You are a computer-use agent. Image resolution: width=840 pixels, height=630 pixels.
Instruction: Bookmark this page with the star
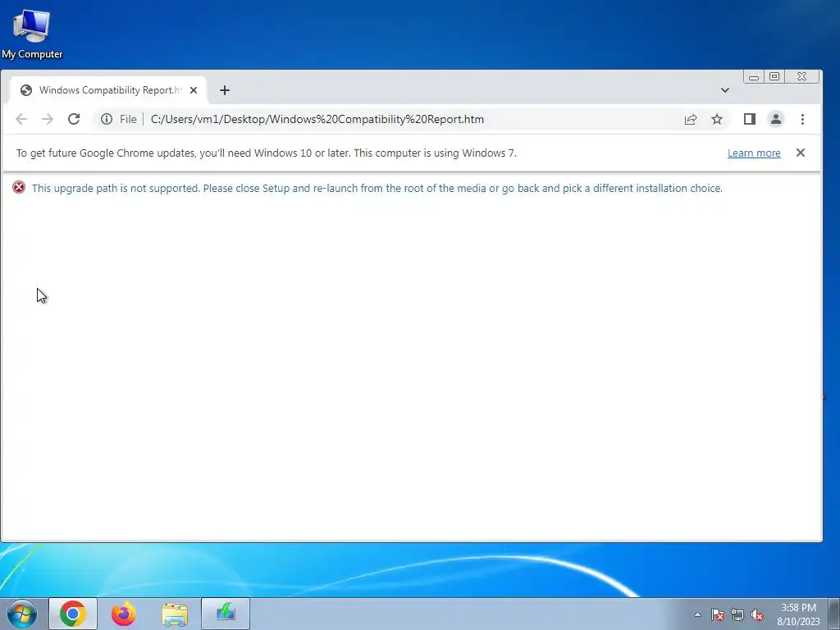[x=717, y=119]
